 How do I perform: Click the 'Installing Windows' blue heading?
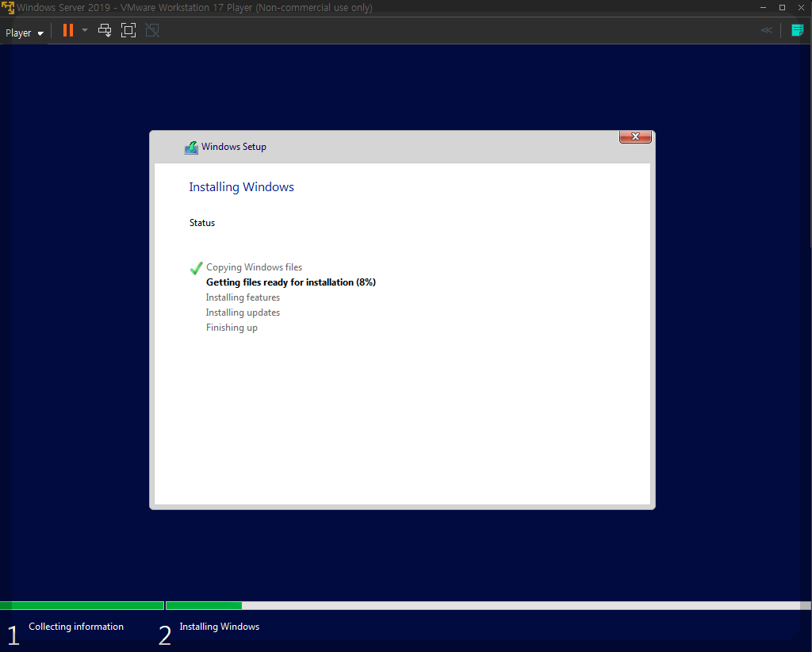(x=241, y=187)
